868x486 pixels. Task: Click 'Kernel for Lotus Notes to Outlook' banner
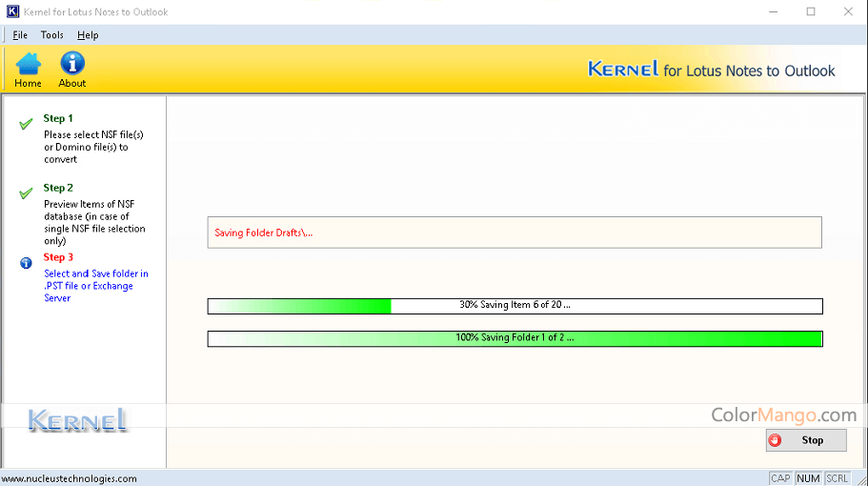click(x=712, y=70)
